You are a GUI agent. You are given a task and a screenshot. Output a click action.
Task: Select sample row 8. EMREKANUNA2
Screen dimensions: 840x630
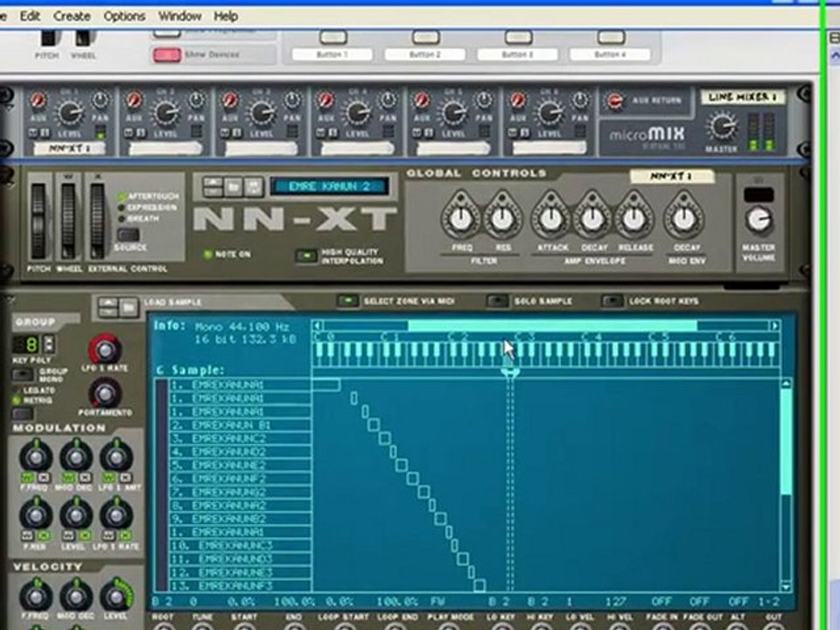[241, 506]
